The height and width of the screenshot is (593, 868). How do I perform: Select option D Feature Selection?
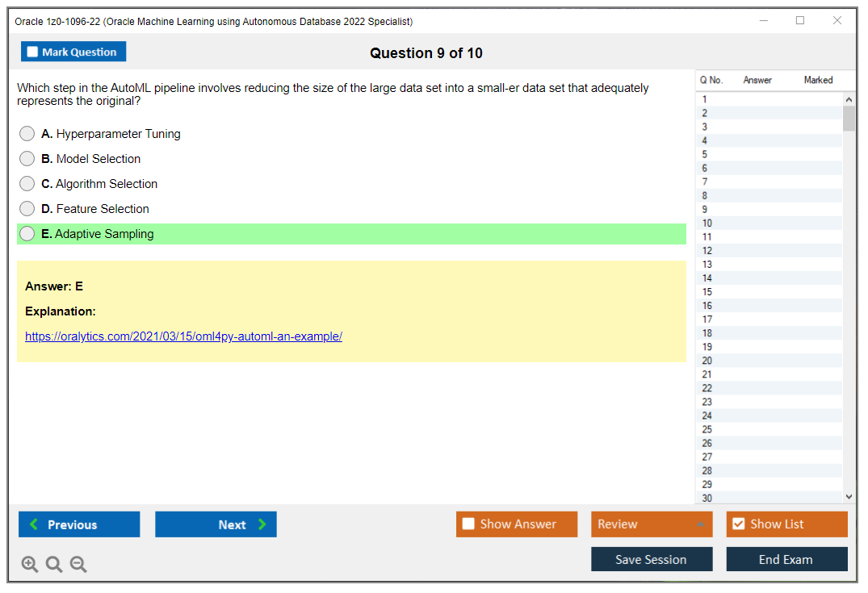point(27,208)
